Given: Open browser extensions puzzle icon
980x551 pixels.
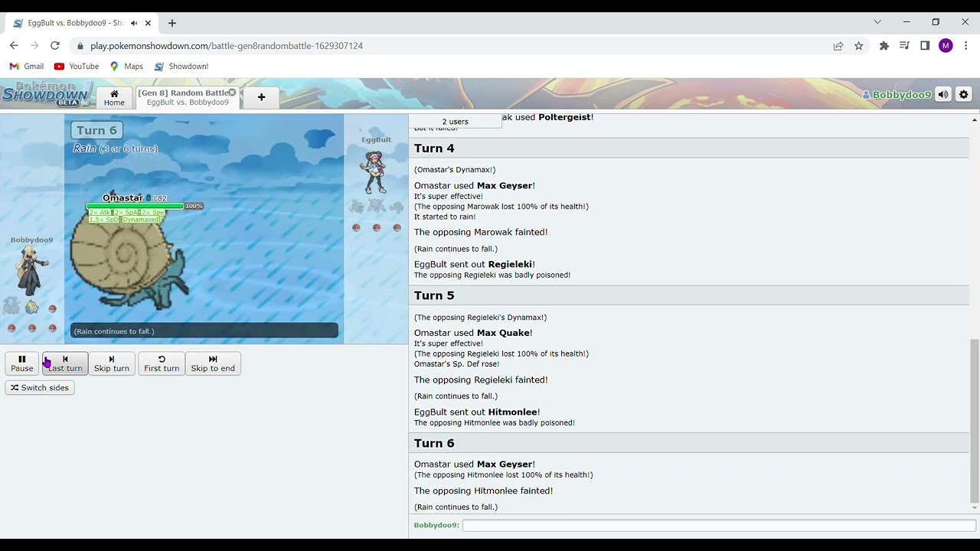Looking at the screenshot, I should 884,46.
